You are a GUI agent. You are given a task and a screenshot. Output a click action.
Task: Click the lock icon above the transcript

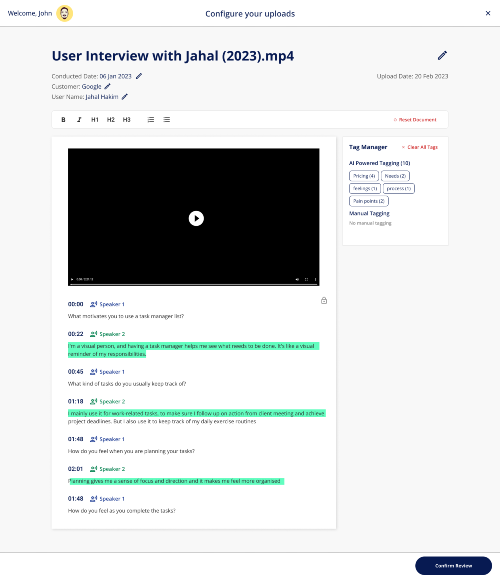pyautogui.click(x=324, y=300)
